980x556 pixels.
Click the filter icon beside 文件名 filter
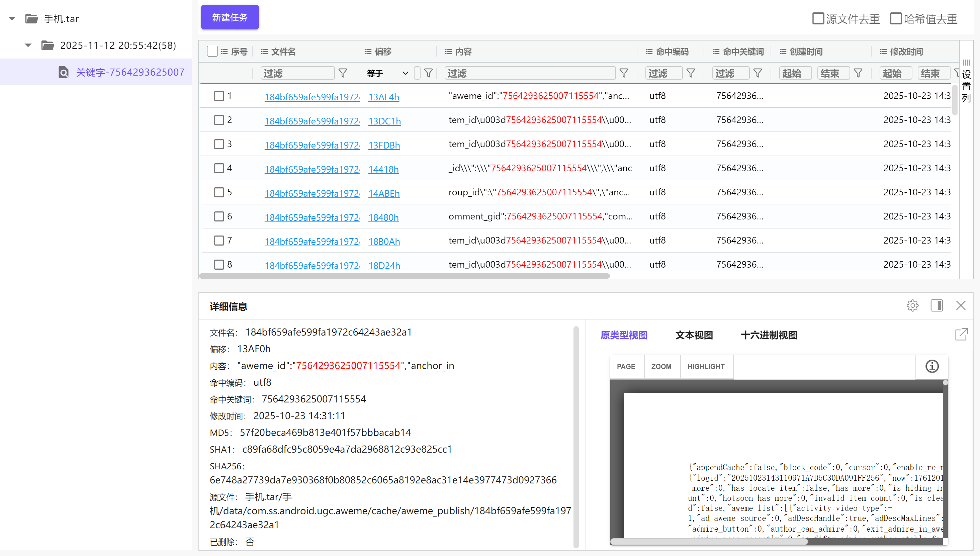click(343, 73)
